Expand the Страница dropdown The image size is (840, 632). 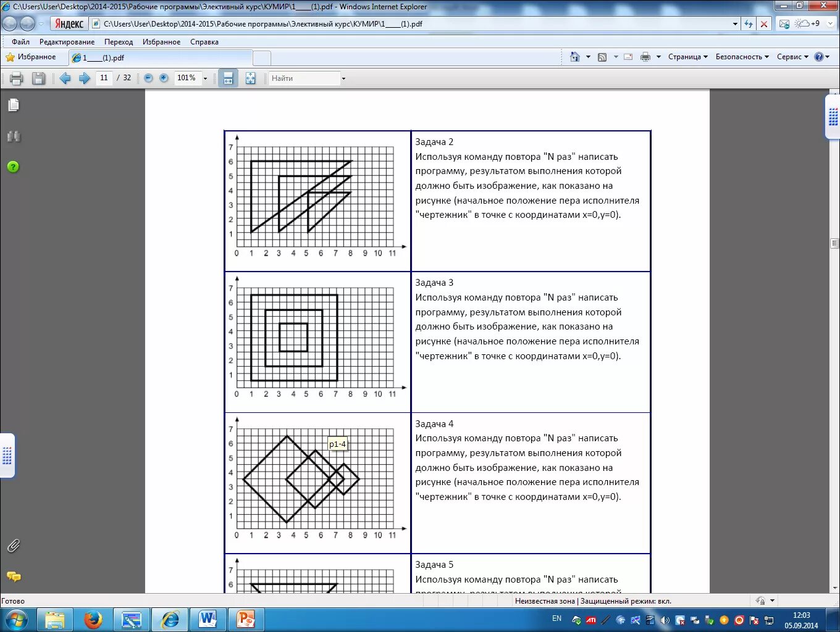click(x=687, y=57)
